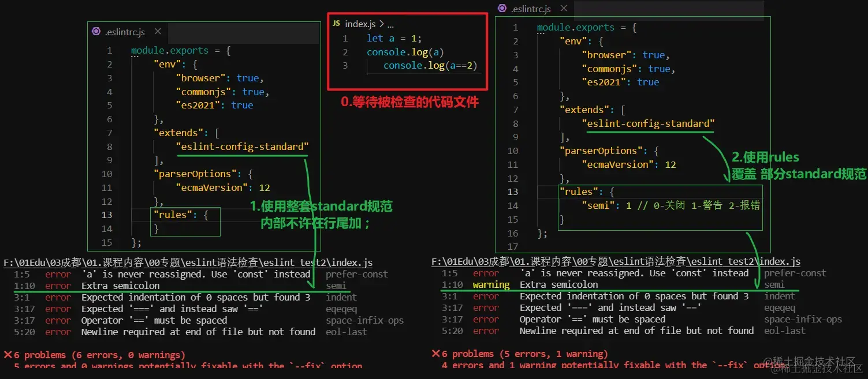
Task: Expand the breadcrumb ellipsis after index.js
Action: pos(390,25)
